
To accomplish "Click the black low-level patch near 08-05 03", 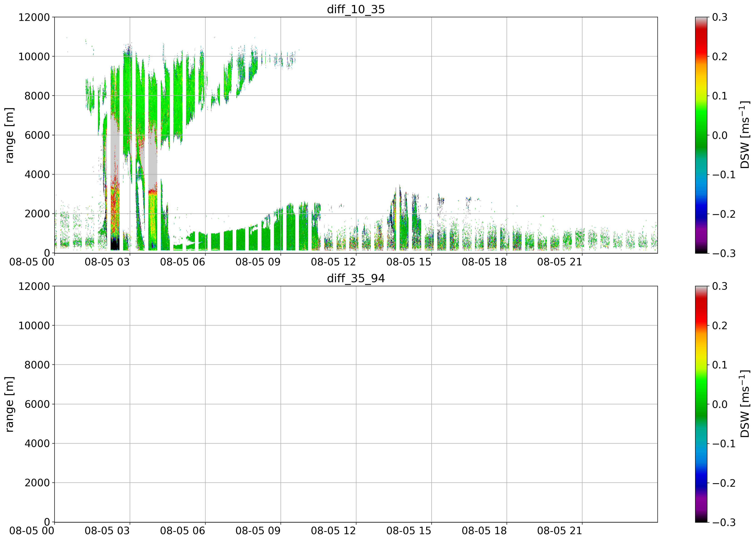I will pos(115,243).
